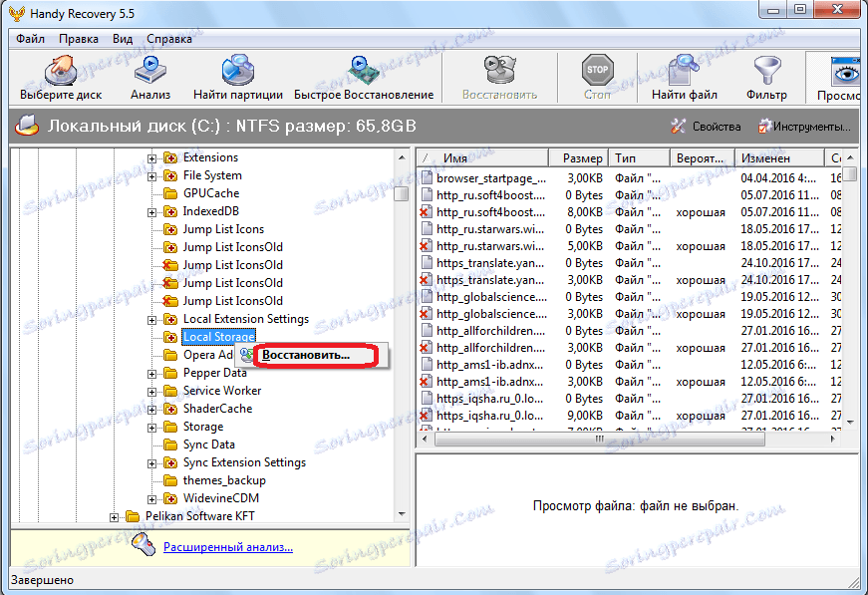
Task: Click the folder tree vertical scrollbar thumb
Action: click(x=402, y=193)
